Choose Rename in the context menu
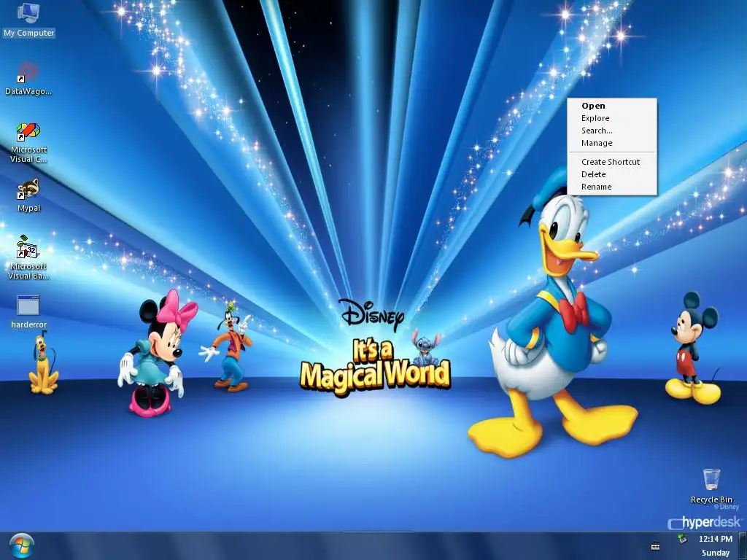The width and height of the screenshot is (747, 560). [x=612, y=187]
